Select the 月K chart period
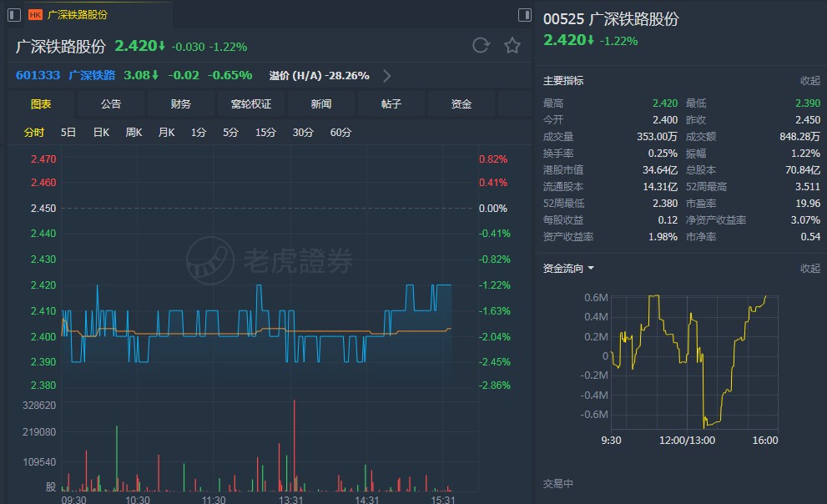827x504 pixels. coord(167,133)
